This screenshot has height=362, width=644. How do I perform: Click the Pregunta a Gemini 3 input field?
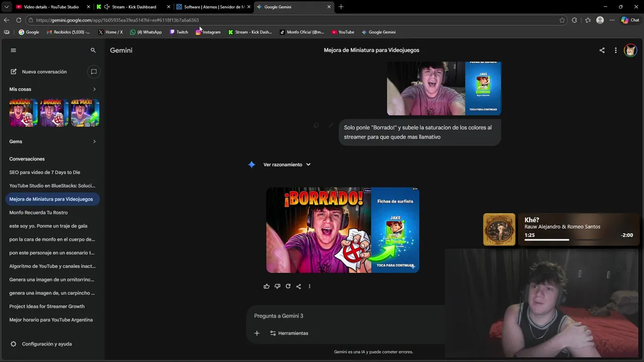pyautogui.click(x=346, y=316)
